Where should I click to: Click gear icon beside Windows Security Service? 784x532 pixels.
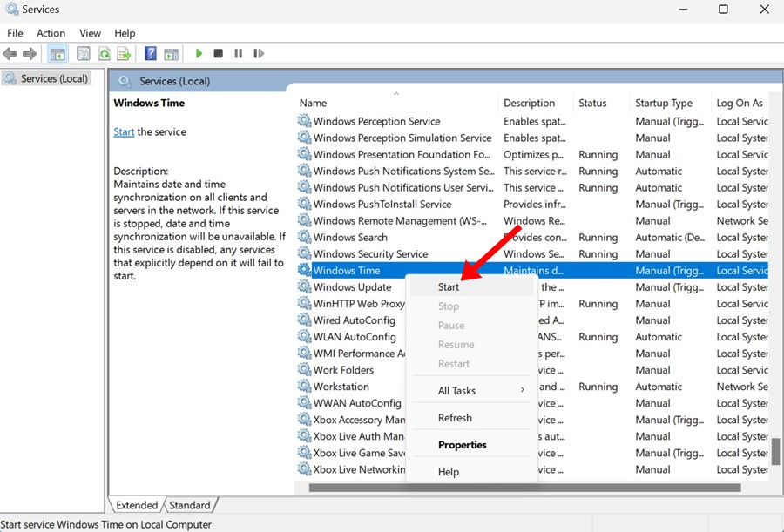point(304,253)
